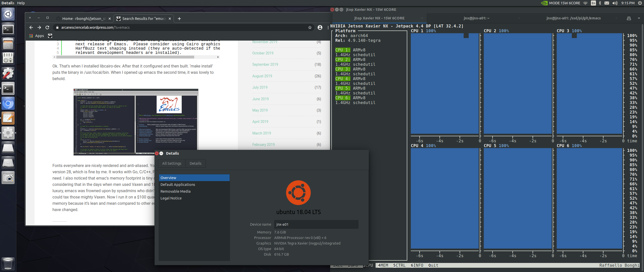Open May 2019 archive link
Screen dimensions: 644x272
point(260,110)
